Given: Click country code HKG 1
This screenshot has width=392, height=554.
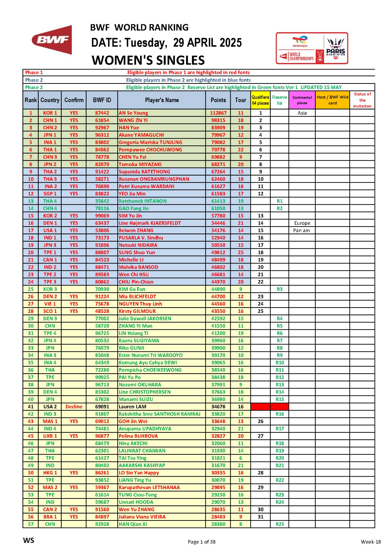Looking at the screenshot, I should click(x=50, y=473).
